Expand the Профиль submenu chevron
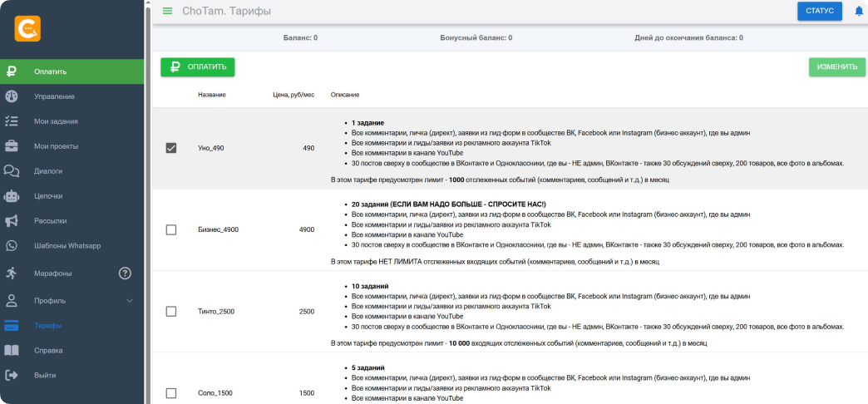 coord(130,301)
